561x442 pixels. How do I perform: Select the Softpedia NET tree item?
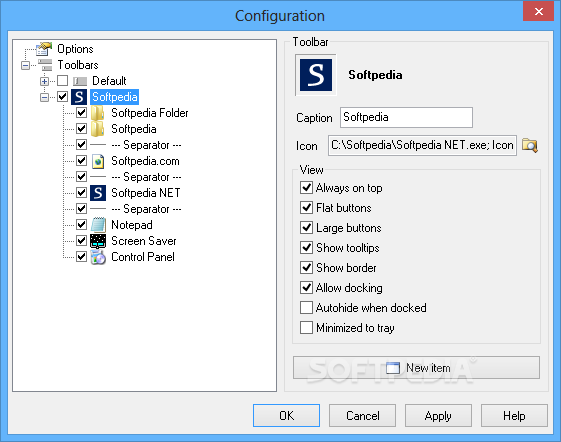tap(146, 193)
